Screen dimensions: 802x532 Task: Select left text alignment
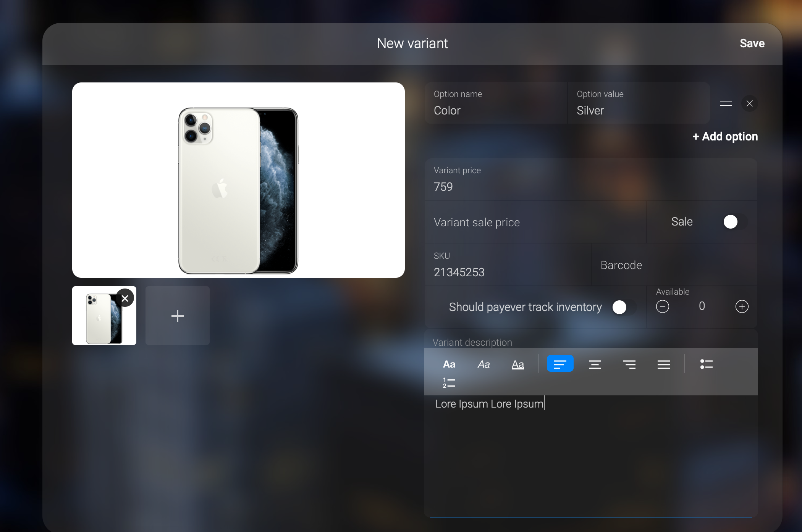[x=560, y=364]
